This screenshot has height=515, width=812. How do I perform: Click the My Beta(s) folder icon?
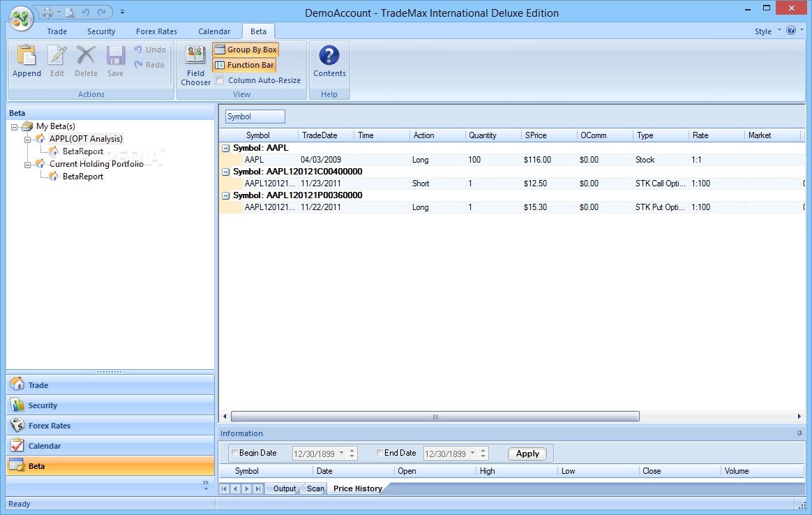point(27,126)
